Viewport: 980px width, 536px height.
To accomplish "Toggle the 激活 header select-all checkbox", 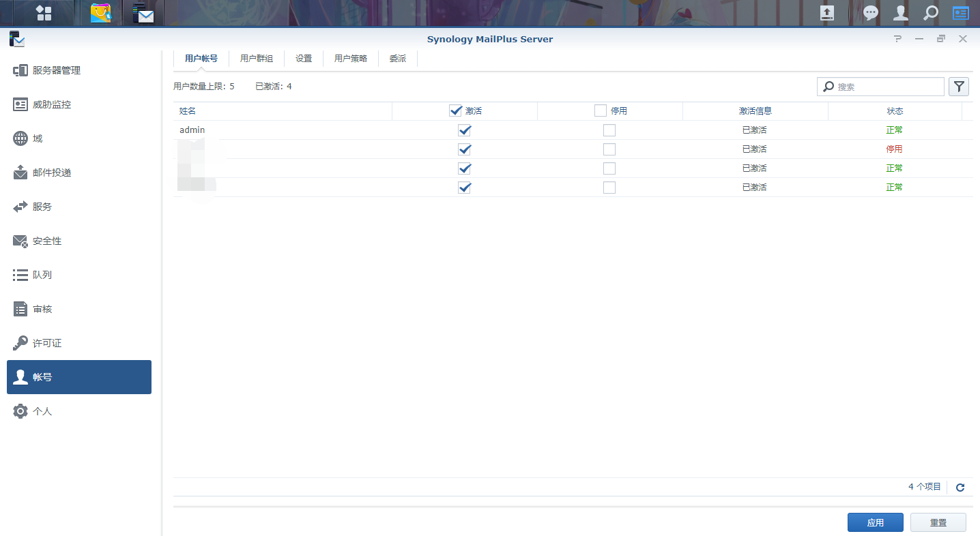I will (x=456, y=110).
